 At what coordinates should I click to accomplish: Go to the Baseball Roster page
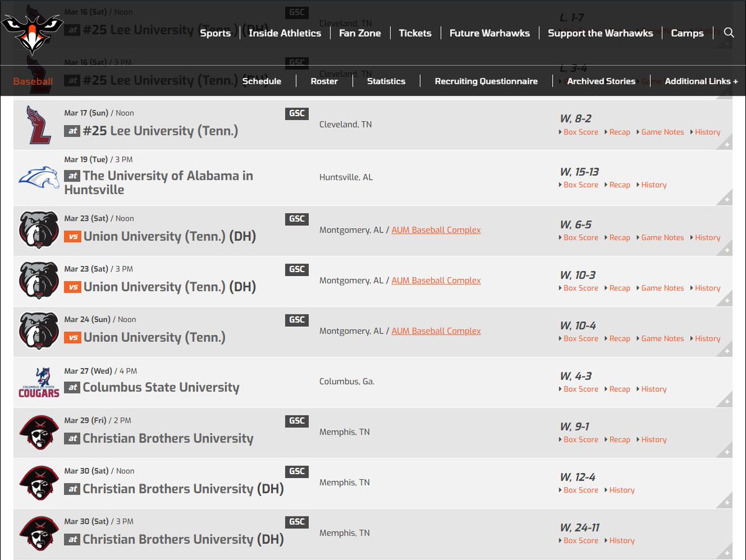[325, 81]
